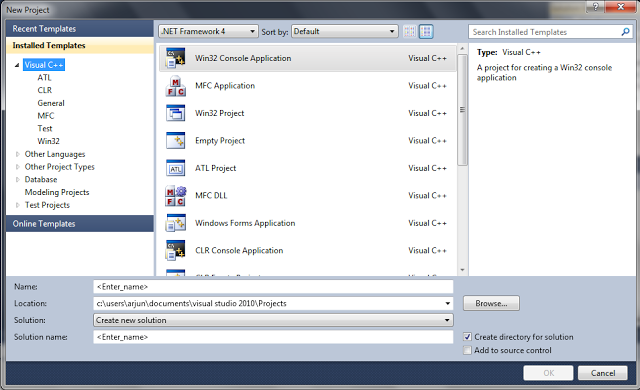This screenshot has width=640, height=390.
Task: Click the template list scrollbar thumb
Action: [x=462, y=110]
